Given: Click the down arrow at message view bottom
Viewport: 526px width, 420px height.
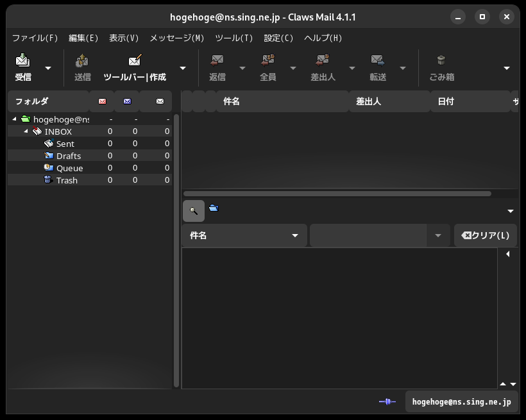Looking at the screenshot, I should [513, 384].
